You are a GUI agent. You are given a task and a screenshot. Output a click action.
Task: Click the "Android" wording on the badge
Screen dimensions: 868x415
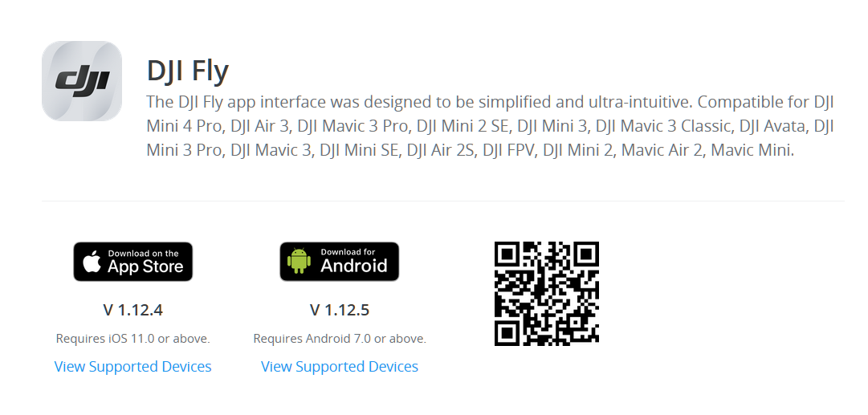[354, 266]
